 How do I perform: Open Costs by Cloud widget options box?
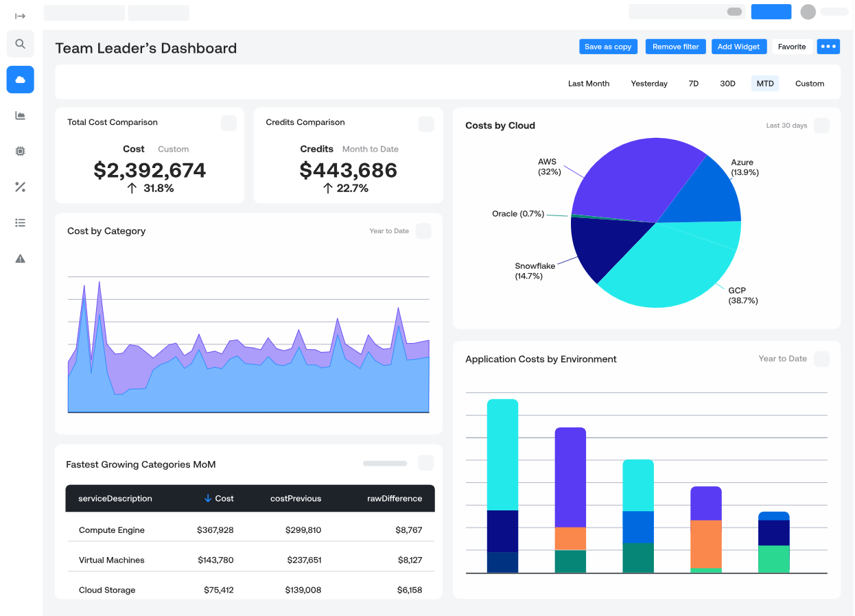pyautogui.click(x=821, y=126)
